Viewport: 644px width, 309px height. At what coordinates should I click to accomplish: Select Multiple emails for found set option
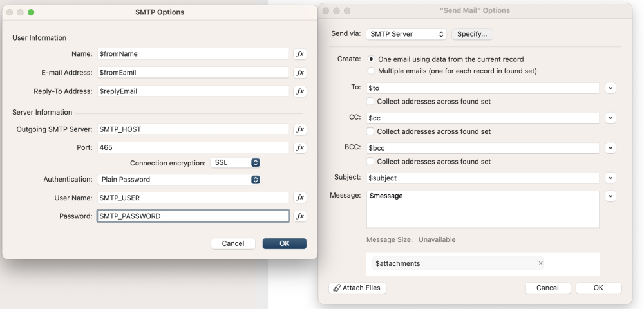click(x=371, y=71)
